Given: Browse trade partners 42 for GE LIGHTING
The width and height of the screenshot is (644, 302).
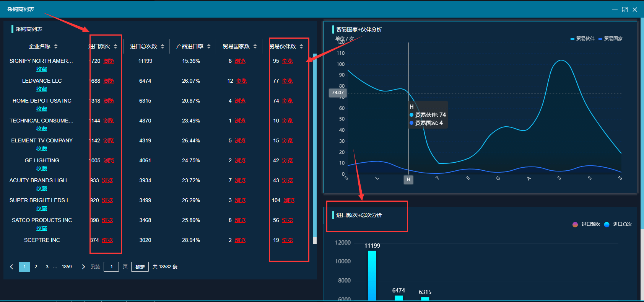Looking at the screenshot, I should [288, 160].
